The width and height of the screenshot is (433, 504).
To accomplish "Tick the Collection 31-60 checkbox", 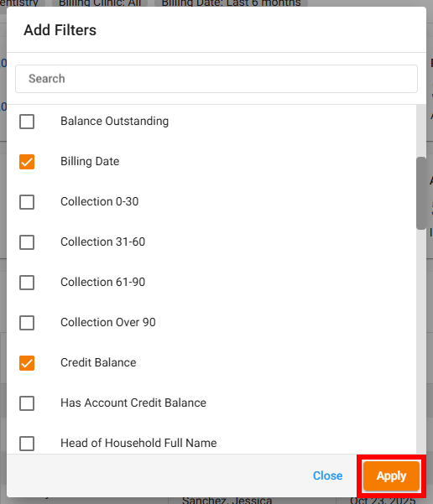I will coord(27,242).
